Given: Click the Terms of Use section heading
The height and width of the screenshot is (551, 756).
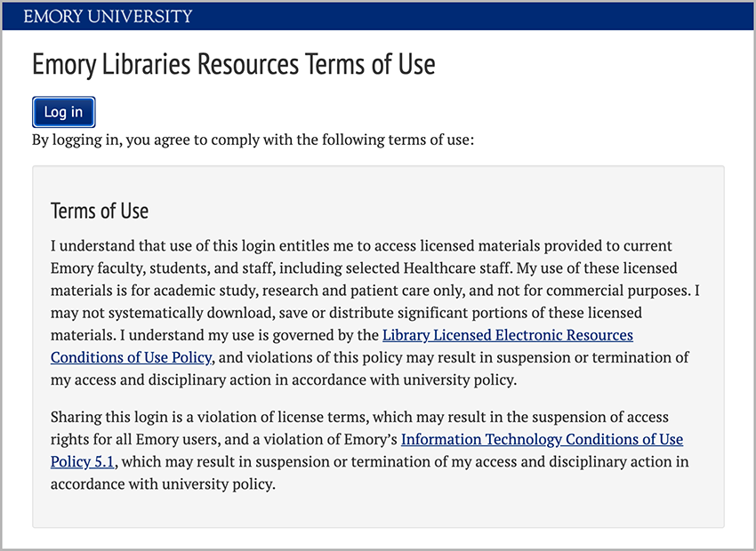Looking at the screenshot, I should [x=100, y=211].
